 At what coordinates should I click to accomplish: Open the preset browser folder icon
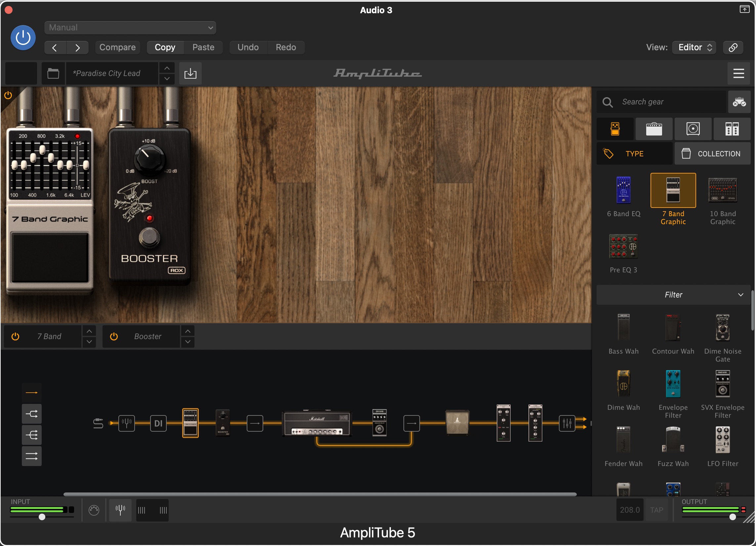53,73
